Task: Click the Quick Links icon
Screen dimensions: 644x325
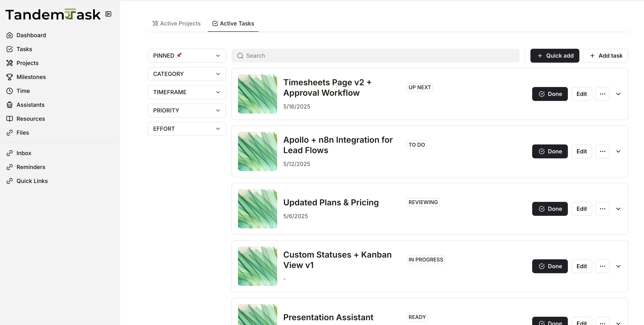Action: pos(10,181)
